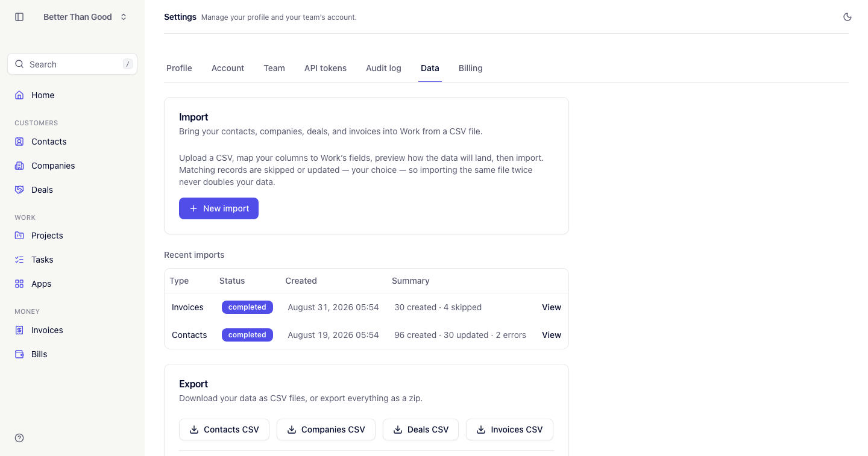Image resolution: width=868 pixels, height=456 pixels.
Task: Click the Companies building icon
Action: [x=19, y=166]
